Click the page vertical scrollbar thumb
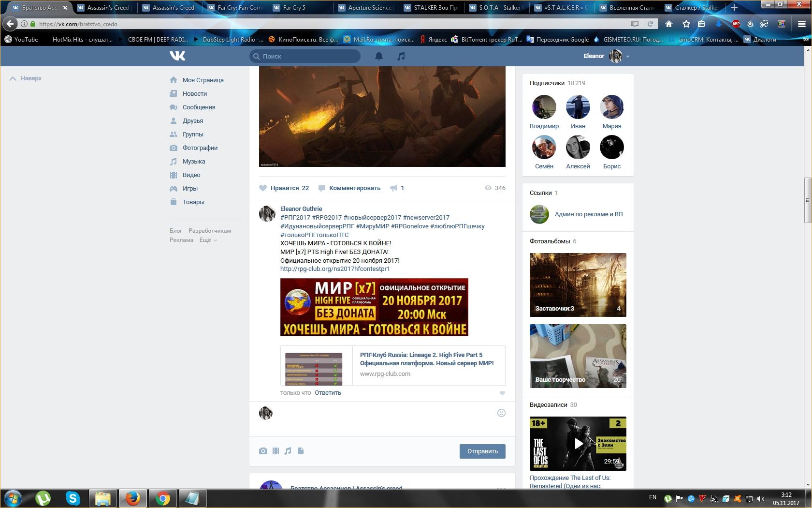Viewport: 812px width, 508px height. (x=807, y=199)
